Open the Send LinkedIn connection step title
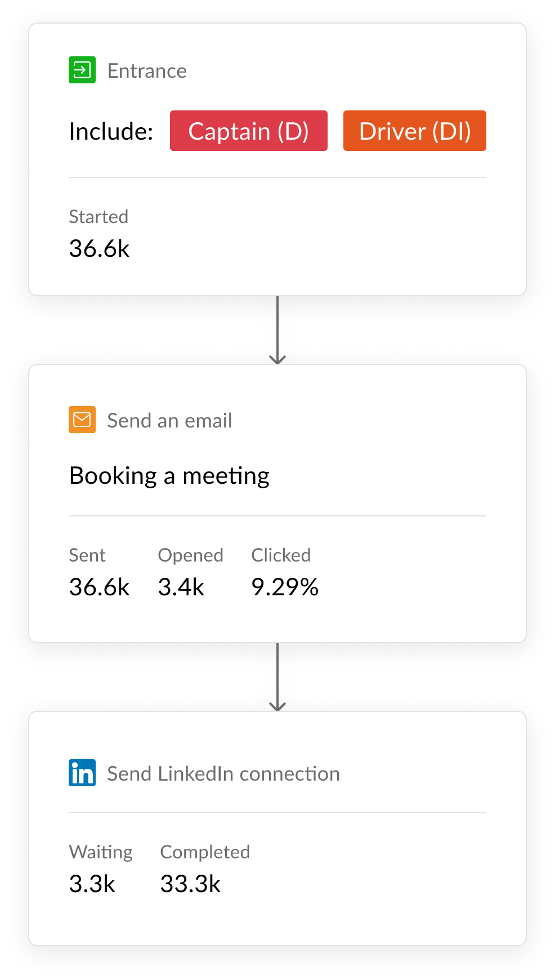Image resolution: width=555 pixels, height=980 pixels. (223, 774)
